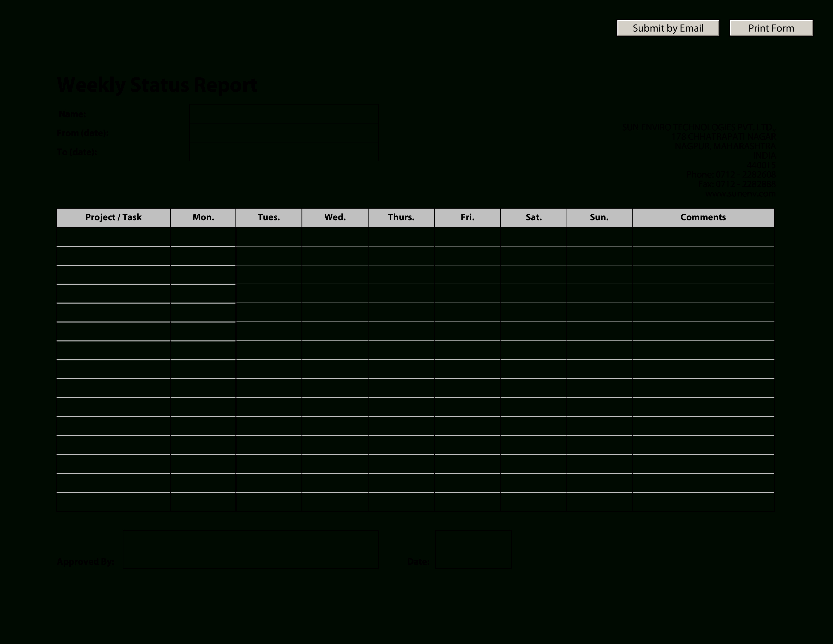Click the Submit by Email button
The image size is (833, 644).
(667, 28)
